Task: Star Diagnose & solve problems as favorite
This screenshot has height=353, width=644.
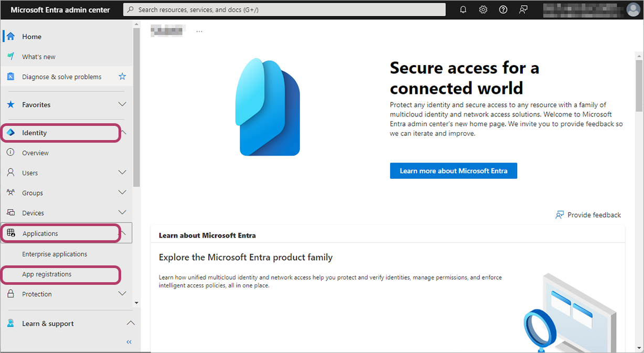Action: (122, 77)
